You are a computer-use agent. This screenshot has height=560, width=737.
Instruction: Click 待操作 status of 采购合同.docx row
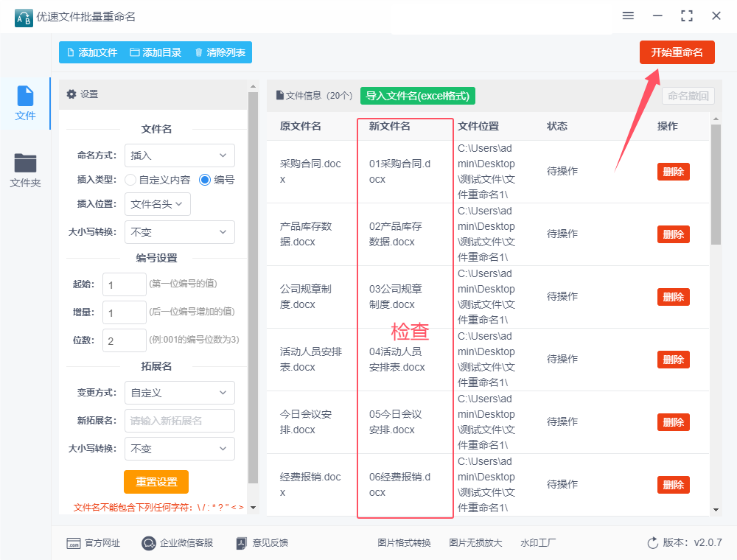(562, 171)
